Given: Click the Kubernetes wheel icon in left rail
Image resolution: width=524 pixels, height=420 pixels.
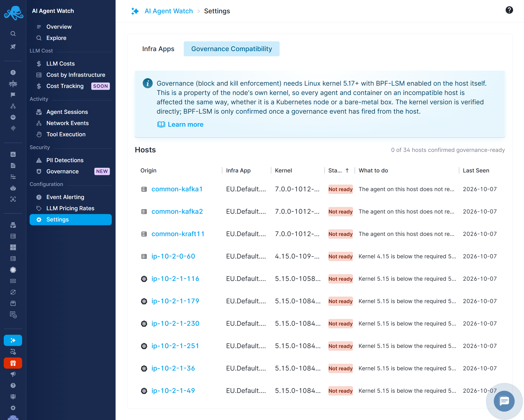Looking at the screenshot, I should pyautogui.click(x=13, y=270).
